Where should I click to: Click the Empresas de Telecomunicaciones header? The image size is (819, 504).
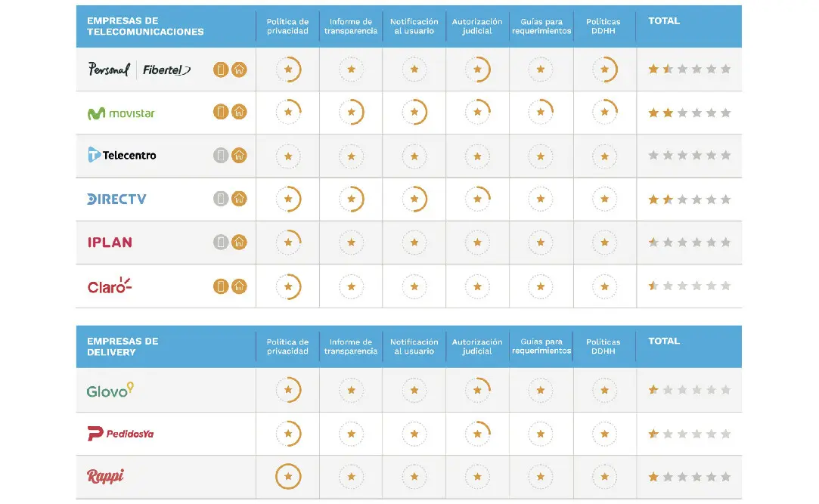145,26
